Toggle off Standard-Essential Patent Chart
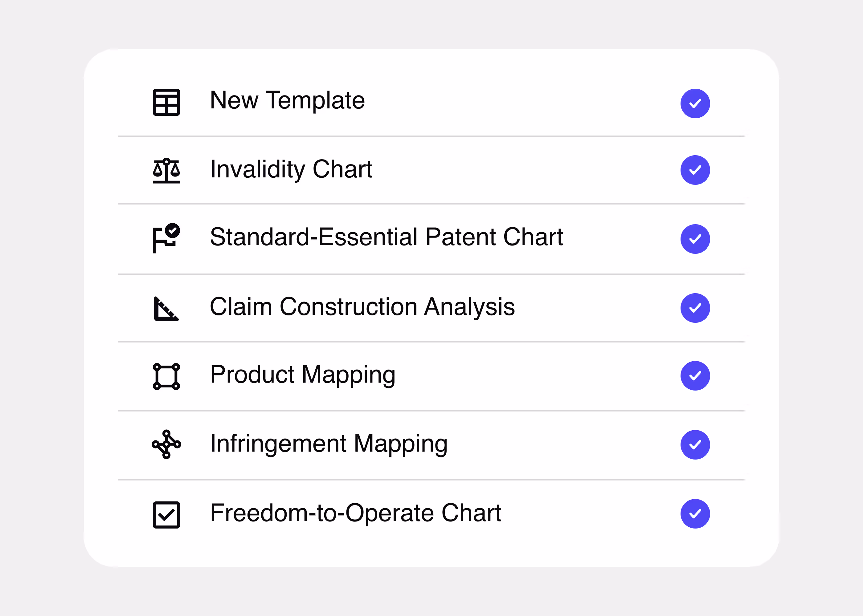Screen dimensions: 863x616 [x=695, y=239]
